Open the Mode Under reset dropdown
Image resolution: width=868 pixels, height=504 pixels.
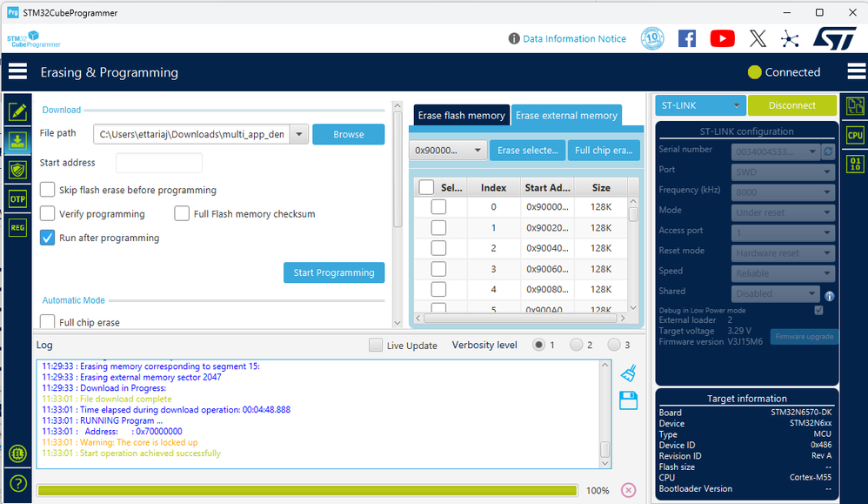(x=783, y=212)
